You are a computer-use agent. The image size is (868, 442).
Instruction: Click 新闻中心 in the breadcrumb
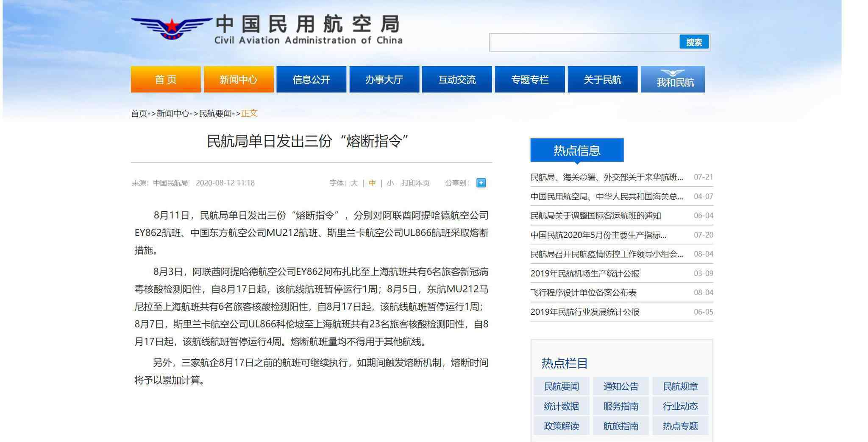pyautogui.click(x=173, y=113)
